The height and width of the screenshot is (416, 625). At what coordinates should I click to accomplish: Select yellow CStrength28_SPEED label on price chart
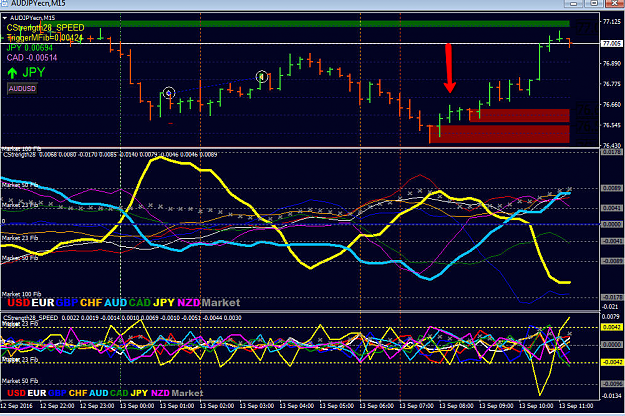pyautogui.click(x=45, y=28)
